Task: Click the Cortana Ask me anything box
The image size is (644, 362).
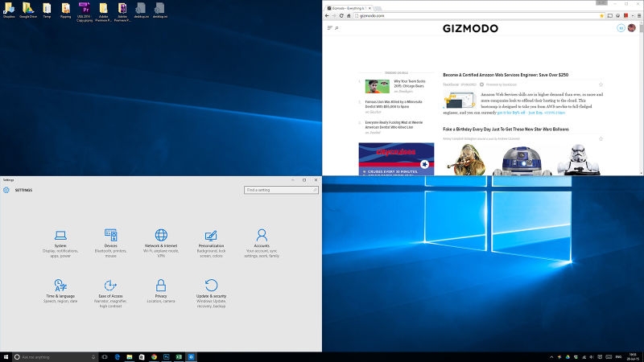Action: click(x=55, y=357)
